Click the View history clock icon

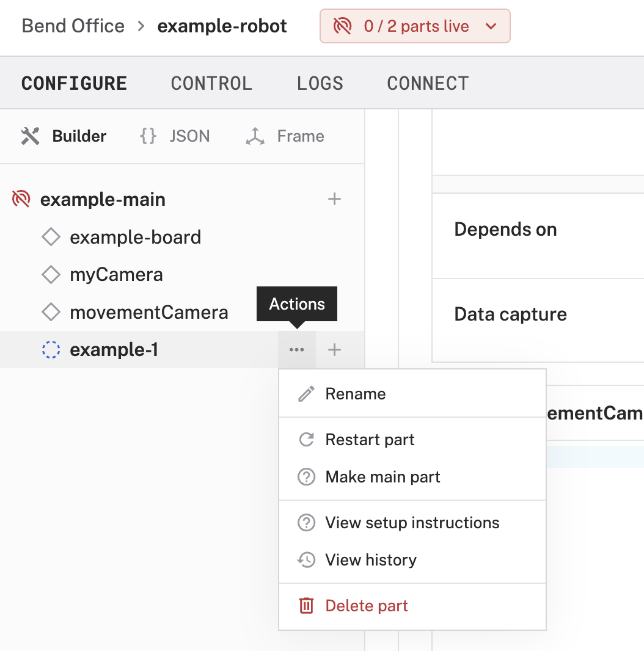[306, 559]
